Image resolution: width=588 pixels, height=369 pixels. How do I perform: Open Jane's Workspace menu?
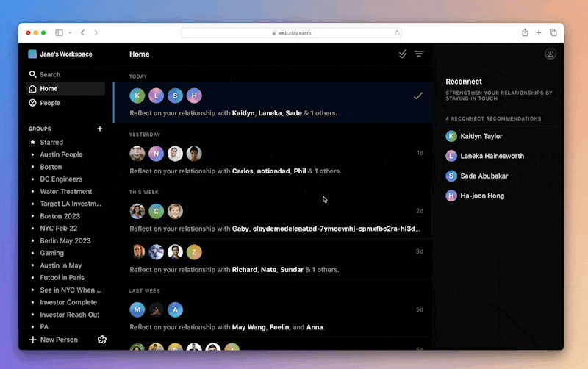click(x=60, y=54)
